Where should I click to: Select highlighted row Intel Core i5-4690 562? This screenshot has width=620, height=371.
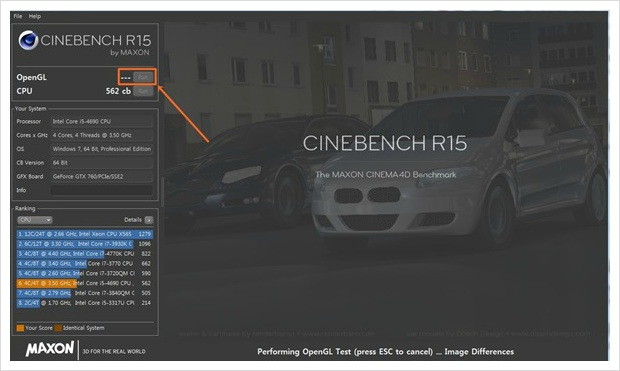tap(85, 283)
